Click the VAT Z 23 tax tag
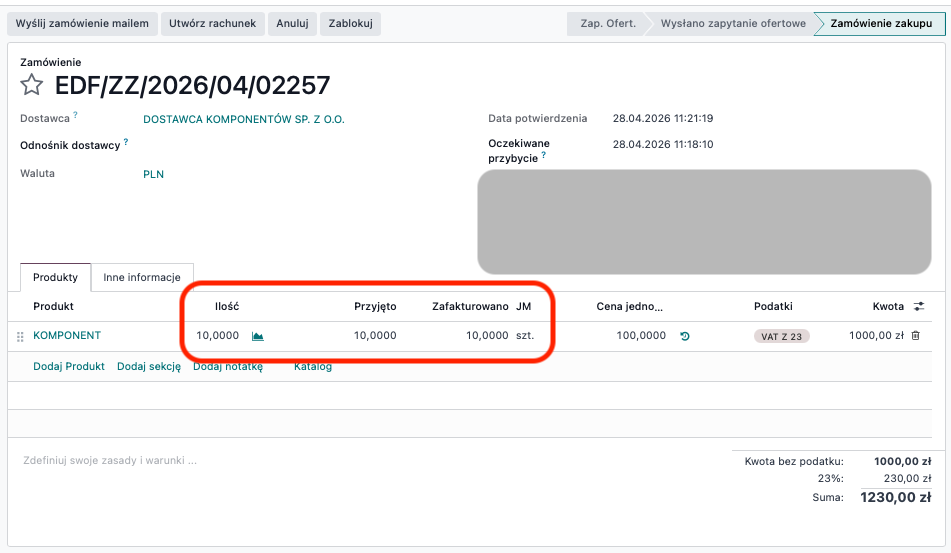 click(781, 336)
